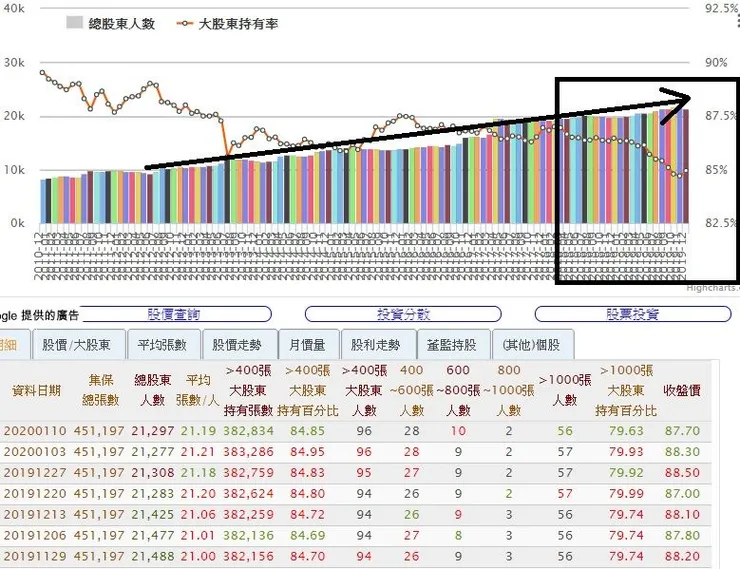This screenshot has width=740, height=569.
Task: Click the Highcharts credits link
Action: [x=713, y=288]
